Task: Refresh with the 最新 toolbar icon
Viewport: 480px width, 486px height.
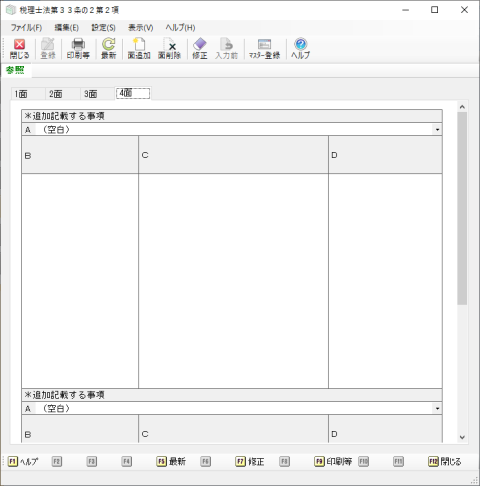Action: click(109, 49)
